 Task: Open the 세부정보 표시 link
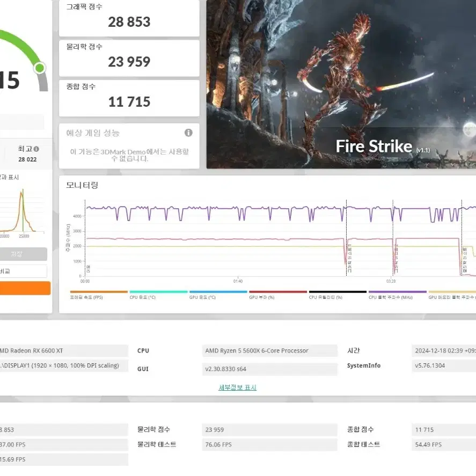click(237, 387)
